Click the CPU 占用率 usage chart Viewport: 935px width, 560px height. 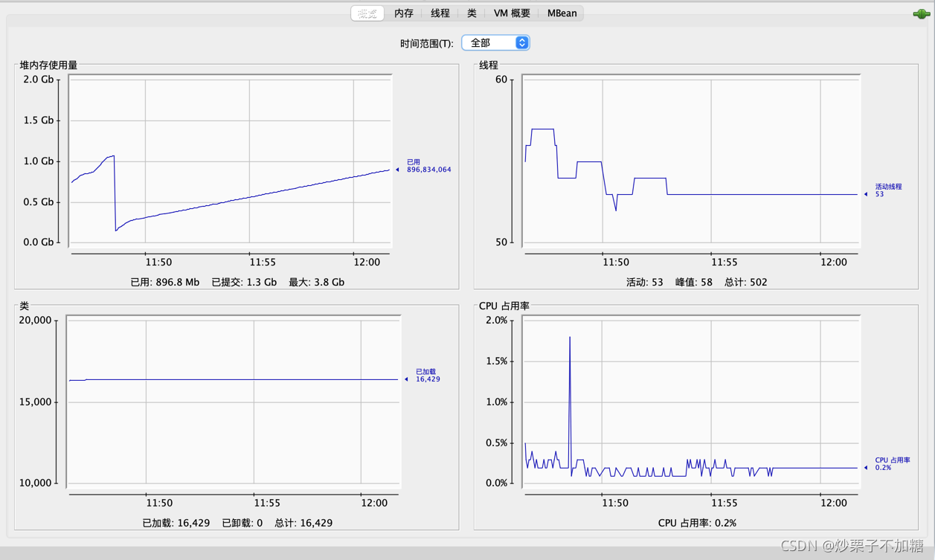pos(691,402)
